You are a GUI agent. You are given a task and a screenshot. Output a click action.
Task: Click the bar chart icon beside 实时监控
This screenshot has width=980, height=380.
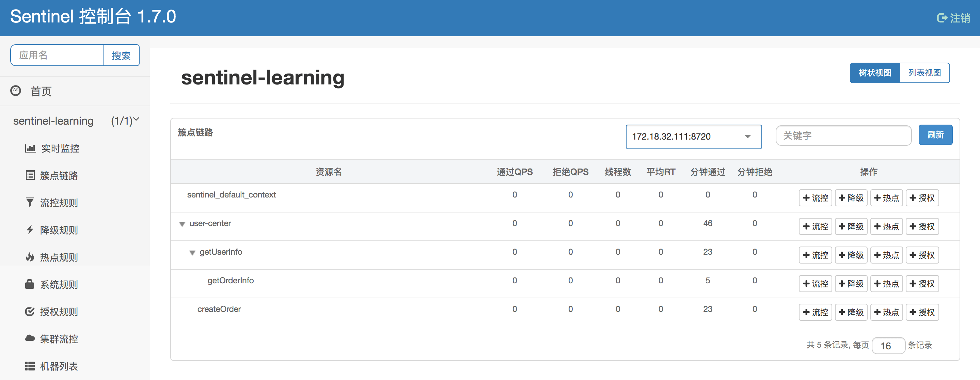(30, 148)
